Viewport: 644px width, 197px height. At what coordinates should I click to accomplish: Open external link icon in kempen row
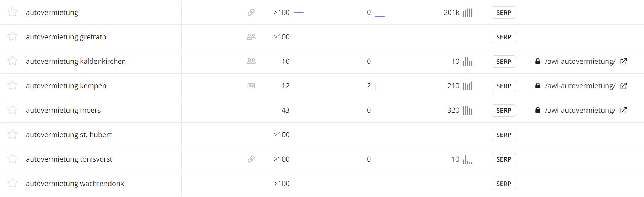point(623,86)
